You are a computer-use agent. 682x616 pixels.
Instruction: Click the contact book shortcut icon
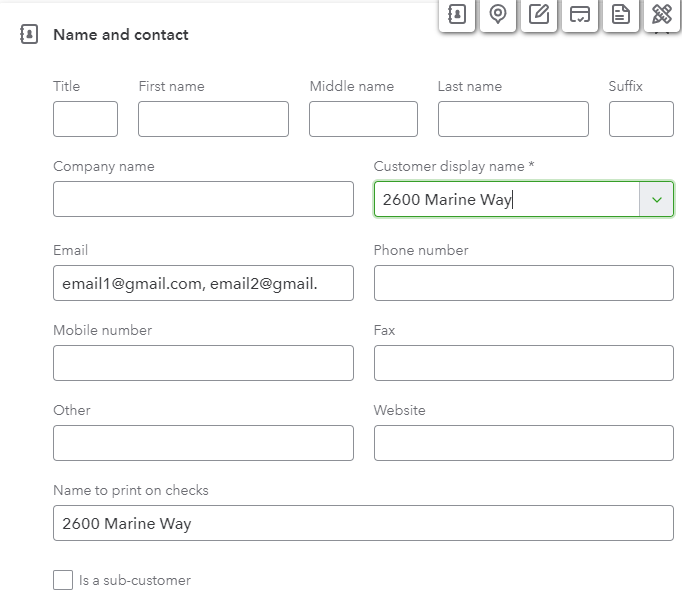point(456,14)
